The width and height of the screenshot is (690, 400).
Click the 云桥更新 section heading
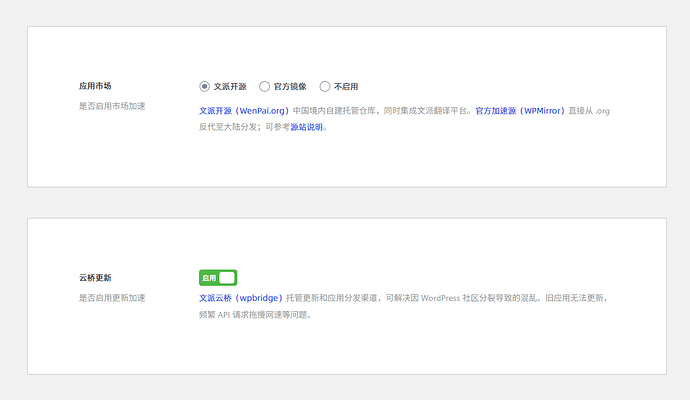pyautogui.click(x=95, y=277)
